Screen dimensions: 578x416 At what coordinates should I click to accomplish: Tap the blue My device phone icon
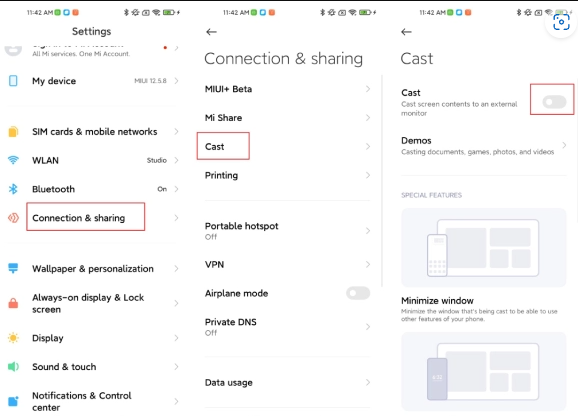(x=13, y=81)
